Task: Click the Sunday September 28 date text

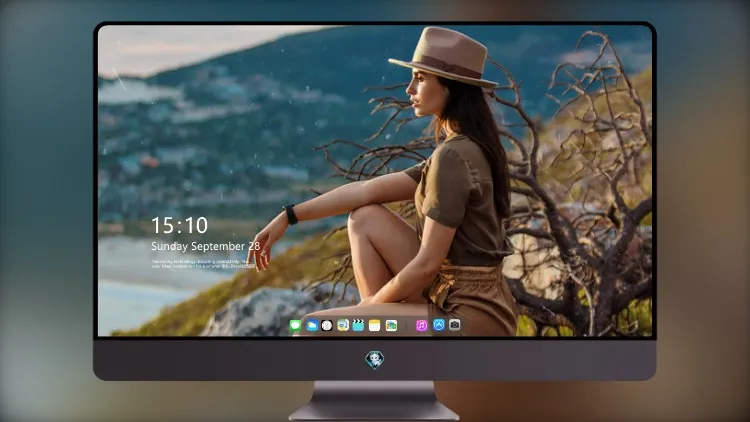Action: click(x=206, y=246)
